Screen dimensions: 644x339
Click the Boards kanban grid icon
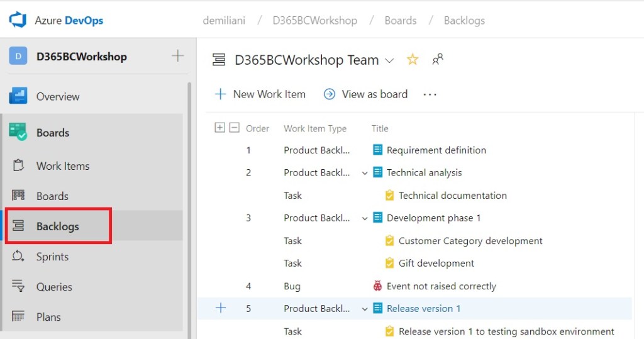click(x=18, y=195)
